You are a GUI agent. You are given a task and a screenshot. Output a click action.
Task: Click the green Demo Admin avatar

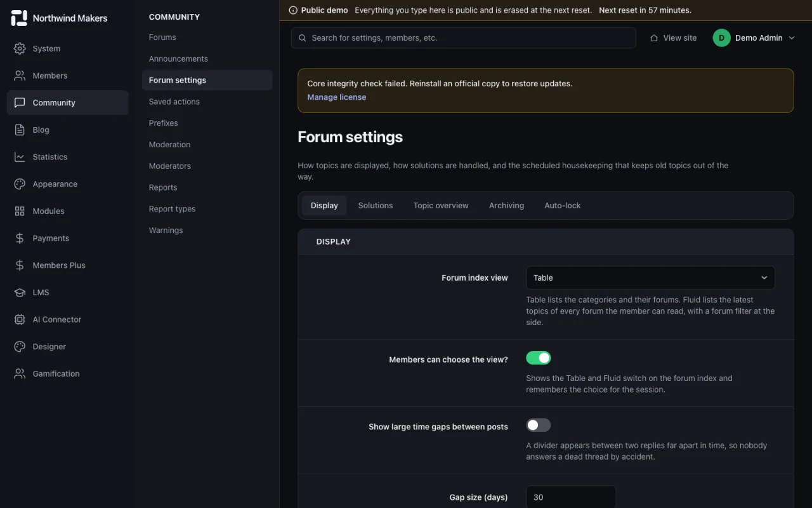click(x=721, y=38)
